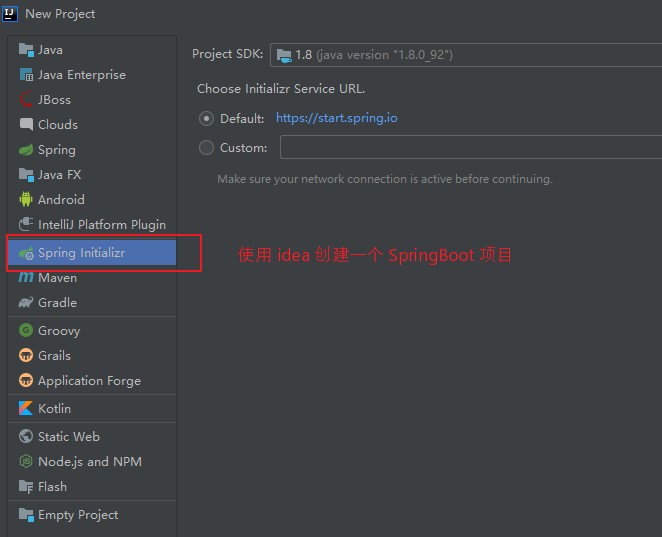The height and width of the screenshot is (537, 662).
Task: Click the Gradle elephant icon
Action: pyautogui.click(x=26, y=303)
